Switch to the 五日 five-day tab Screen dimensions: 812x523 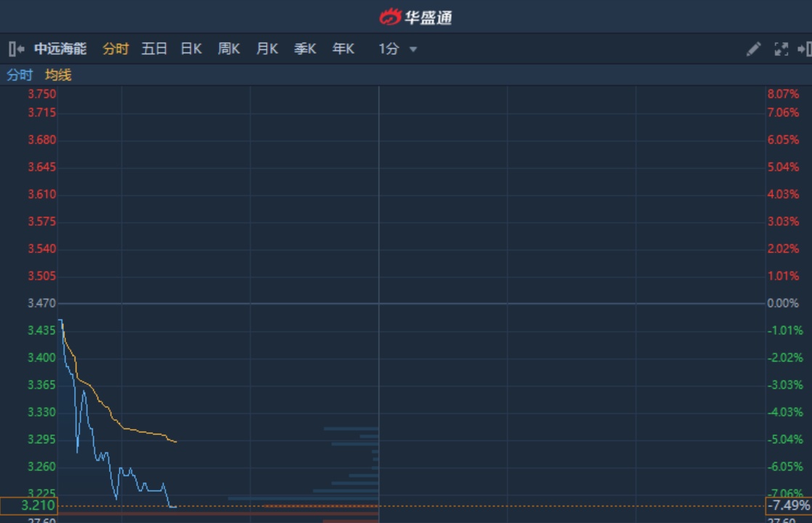click(x=154, y=49)
